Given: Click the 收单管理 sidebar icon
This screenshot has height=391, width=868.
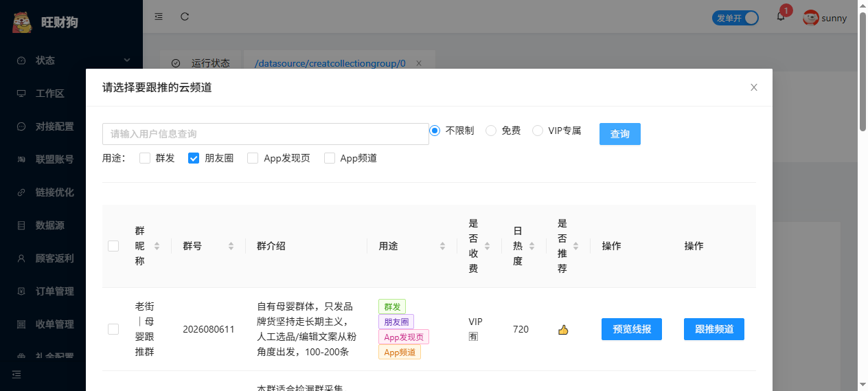Looking at the screenshot, I should click(x=21, y=324).
